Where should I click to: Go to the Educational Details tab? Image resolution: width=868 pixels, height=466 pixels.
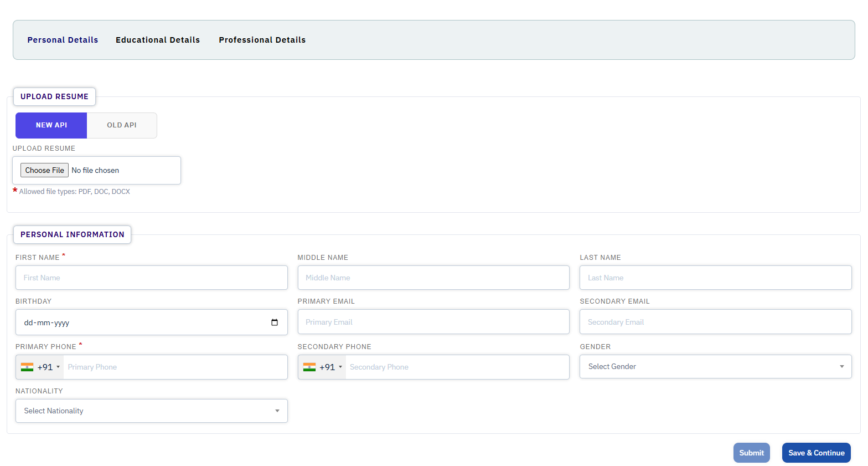158,40
